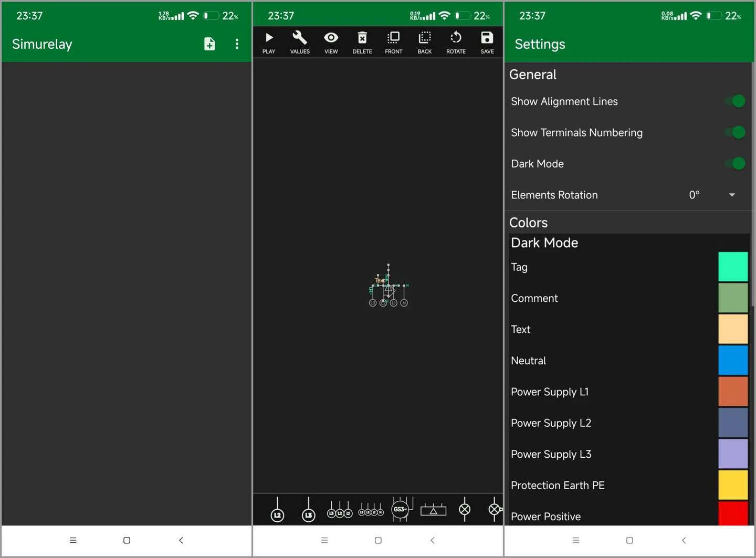756x558 pixels.
Task: Pick the L2 power supply component
Action: click(x=277, y=510)
